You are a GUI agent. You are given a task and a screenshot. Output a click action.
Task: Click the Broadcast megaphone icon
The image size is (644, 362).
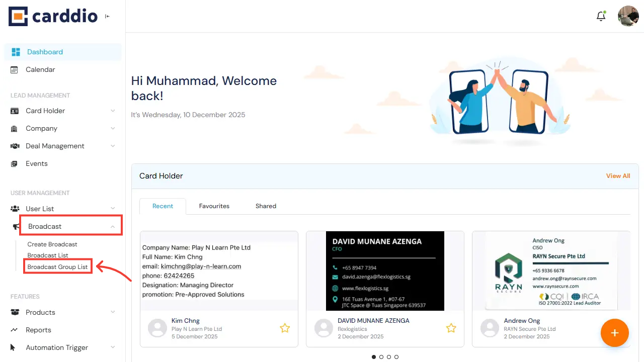point(16,227)
